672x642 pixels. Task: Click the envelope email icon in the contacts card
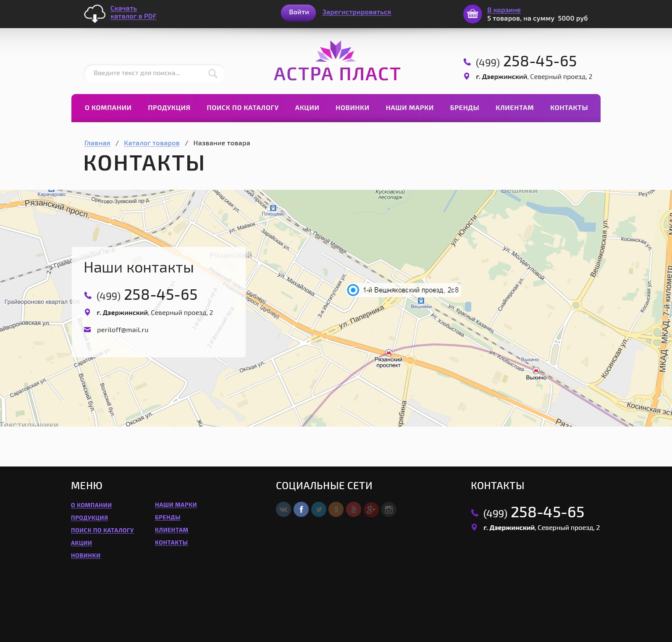coord(87,330)
